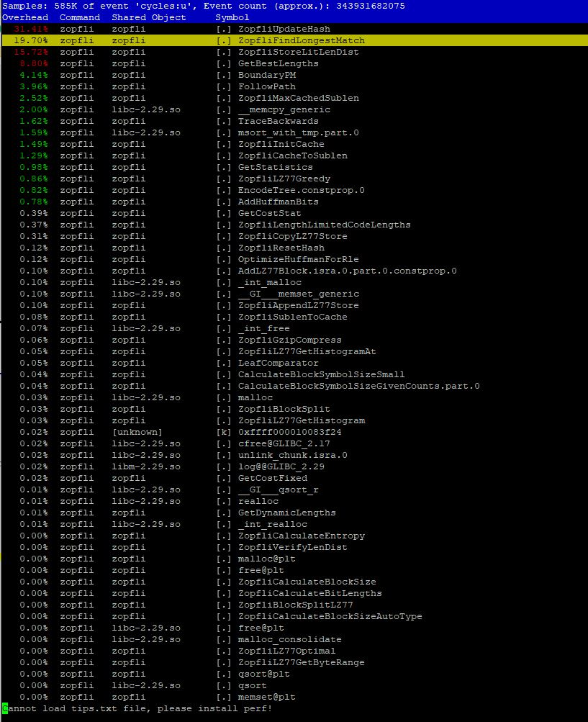Viewport: 588px width, 722px height.
Task: Select the ZopfliLengthLimitedCodeLengths symbol
Action: [x=324, y=225]
